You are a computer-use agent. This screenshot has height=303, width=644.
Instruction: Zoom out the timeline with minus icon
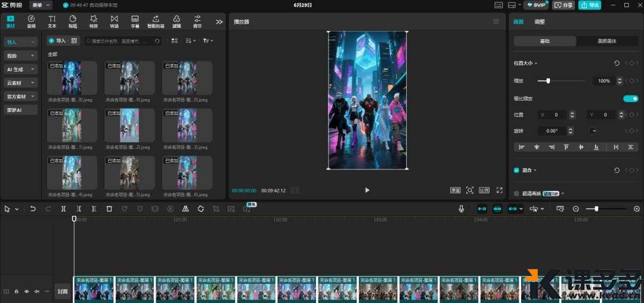(576, 209)
